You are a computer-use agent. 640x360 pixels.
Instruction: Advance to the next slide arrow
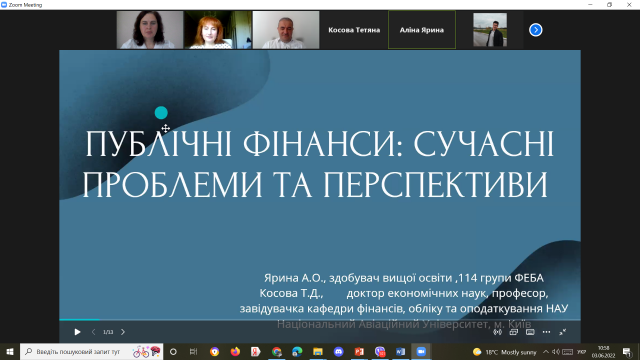tap(123, 332)
